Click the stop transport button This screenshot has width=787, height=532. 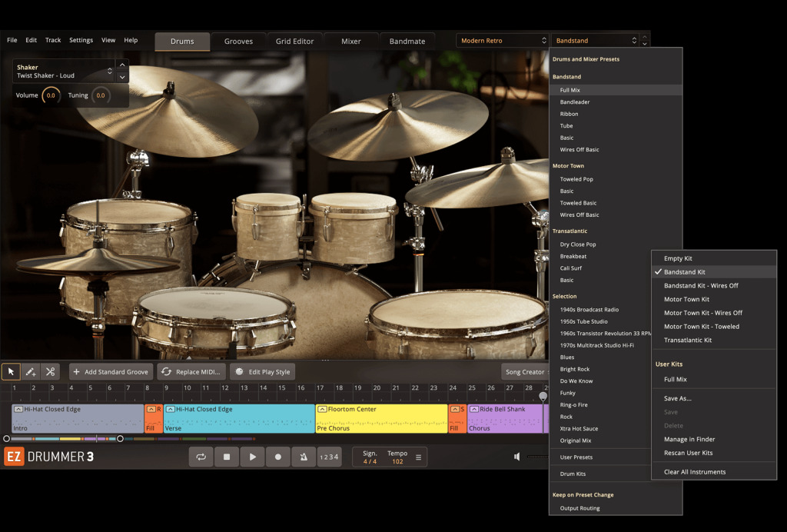click(227, 457)
